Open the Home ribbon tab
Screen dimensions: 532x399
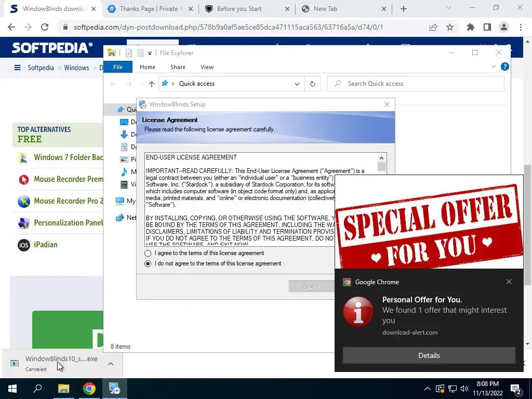[x=148, y=67]
